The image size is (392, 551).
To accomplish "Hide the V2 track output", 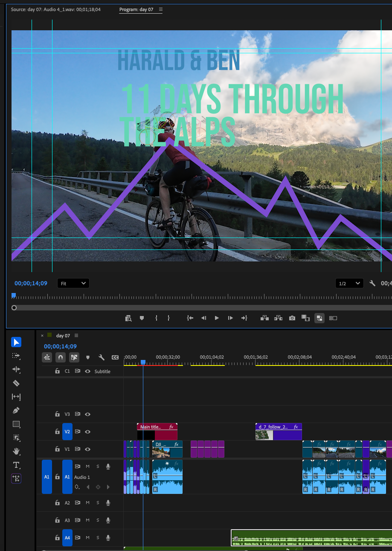I will [x=87, y=432].
